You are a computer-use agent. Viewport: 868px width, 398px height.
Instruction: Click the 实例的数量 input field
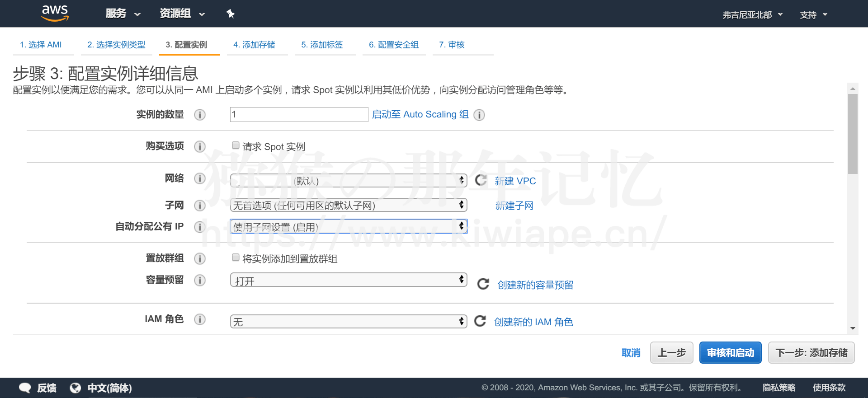(x=299, y=114)
